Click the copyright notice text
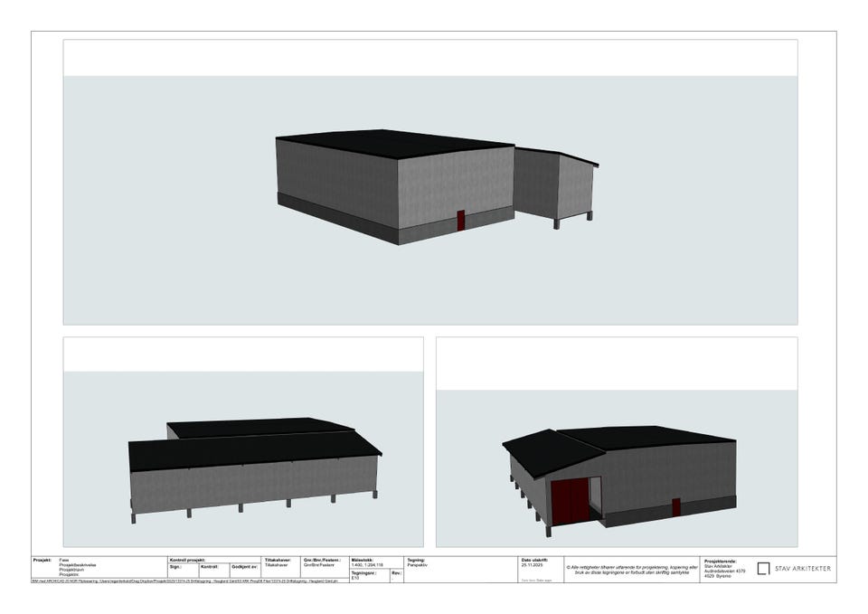 point(632,570)
